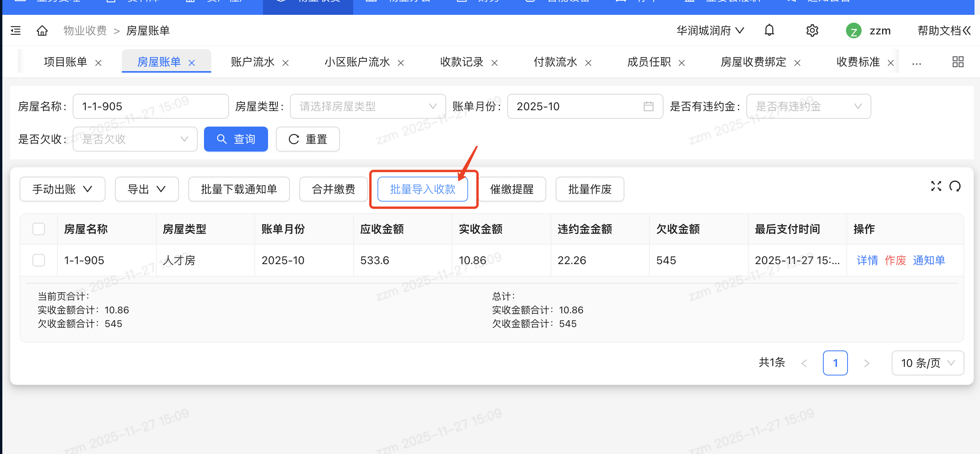Click the 查询 search button
This screenshot has width=980, height=454.
(x=236, y=139)
